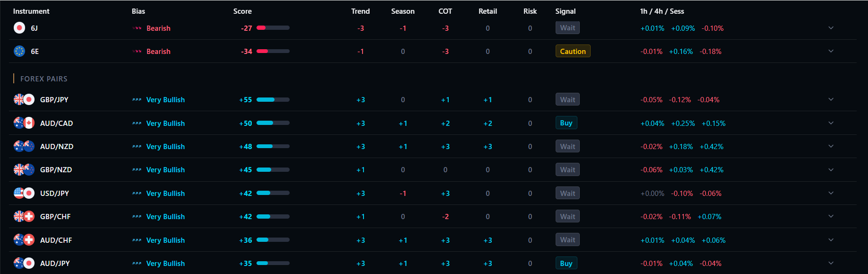Click the GBP/CHF flag pair icon

pyautogui.click(x=24, y=216)
